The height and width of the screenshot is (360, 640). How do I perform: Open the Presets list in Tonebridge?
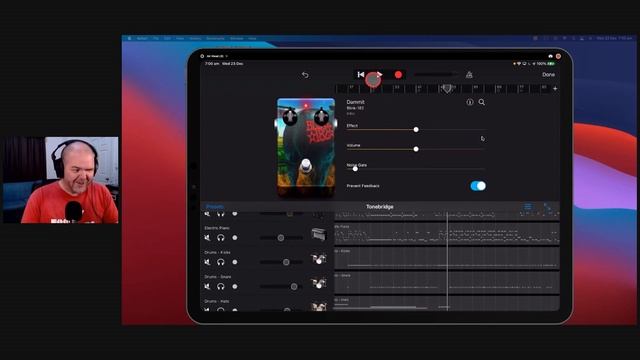[215, 207]
